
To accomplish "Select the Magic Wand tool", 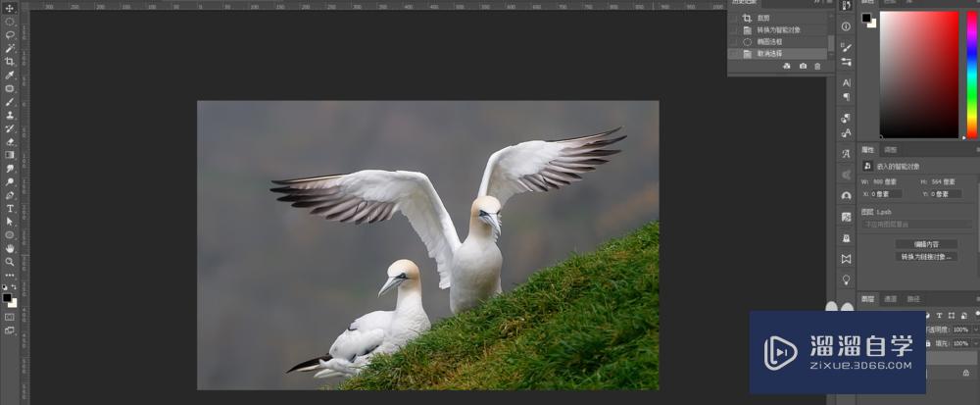I will point(10,48).
